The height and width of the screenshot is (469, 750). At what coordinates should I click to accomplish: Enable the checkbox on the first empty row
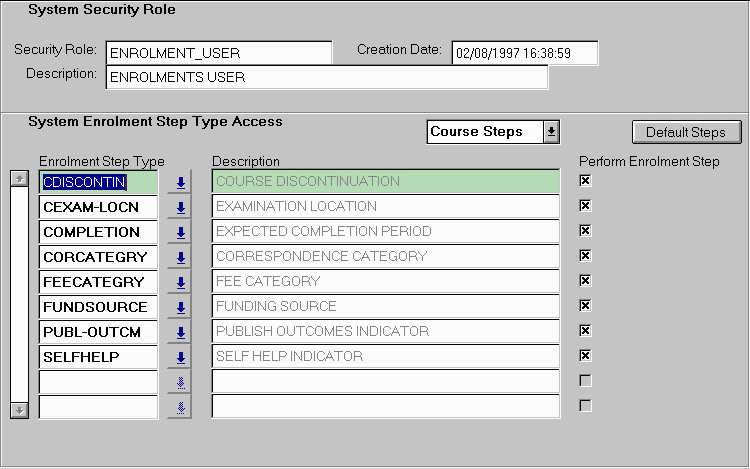pyautogui.click(x=586, y=381)
